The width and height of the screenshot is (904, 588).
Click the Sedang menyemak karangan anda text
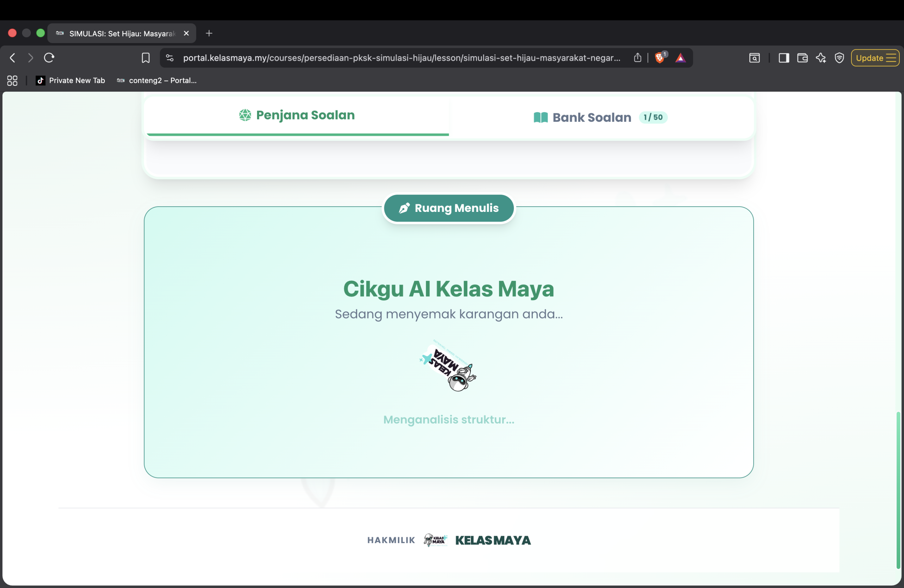tap(448, 314)
